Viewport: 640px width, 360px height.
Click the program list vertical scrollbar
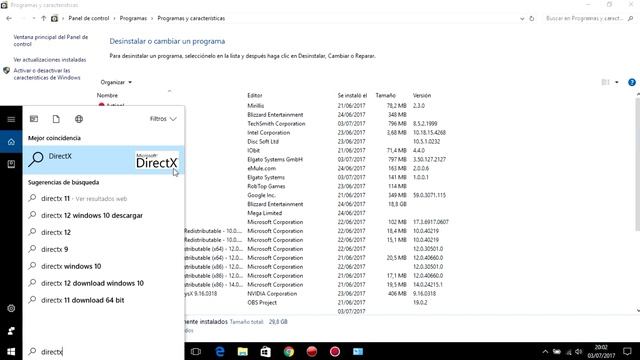pyautogui.click(x=638, y=163)
